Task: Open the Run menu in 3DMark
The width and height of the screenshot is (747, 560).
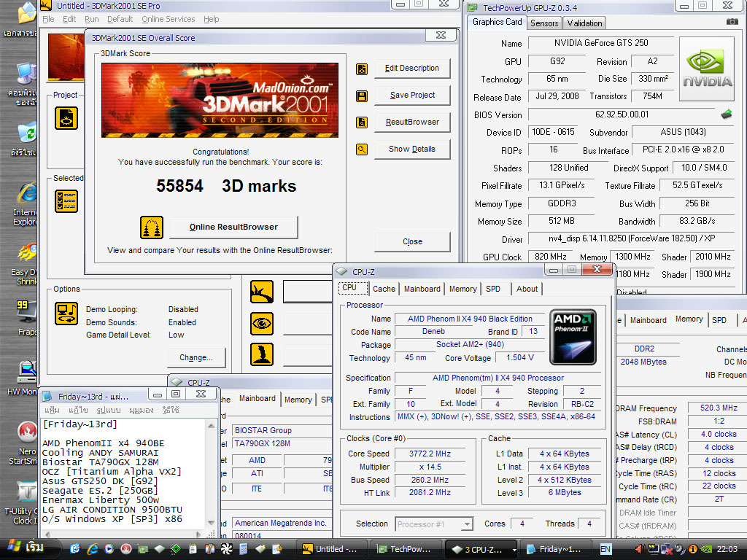Action: [x=91, y=19]
